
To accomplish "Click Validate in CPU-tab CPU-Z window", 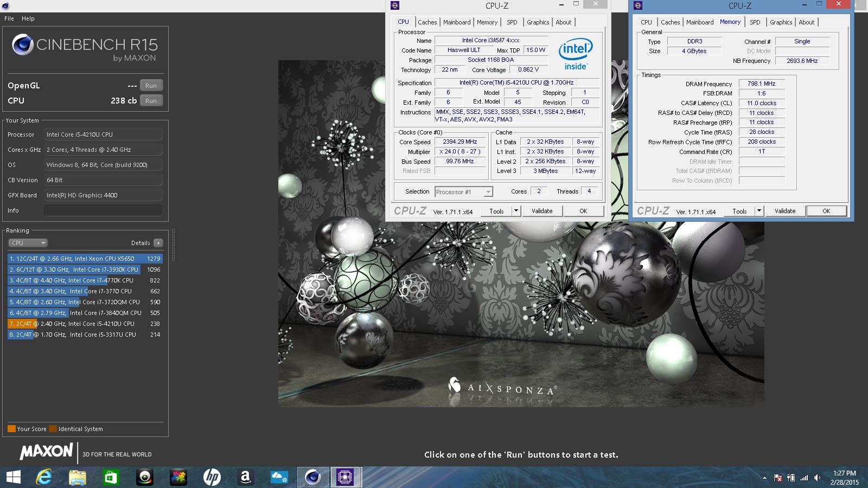I will [542, 211].
